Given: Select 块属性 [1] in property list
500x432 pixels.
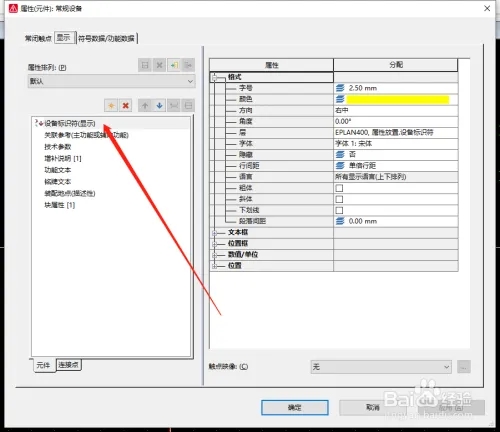Looking at the screenshot, I should click(x=59, y=205).
